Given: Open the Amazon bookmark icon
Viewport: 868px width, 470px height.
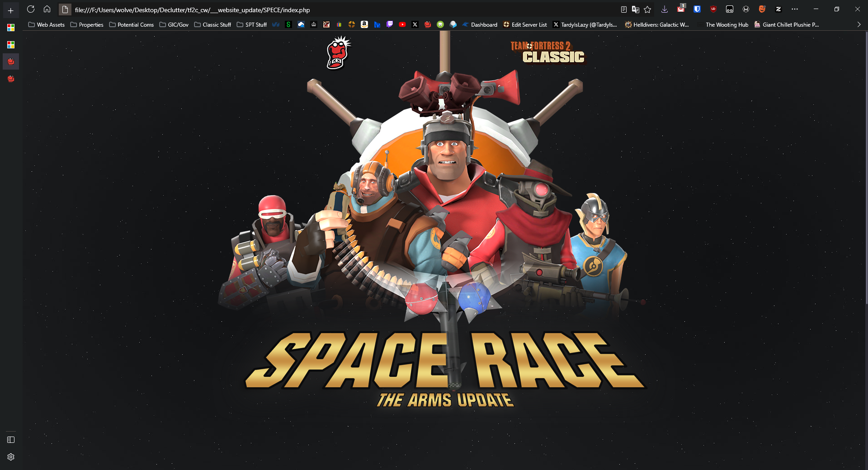Looking at the screenshot, I should click(364, 25).
